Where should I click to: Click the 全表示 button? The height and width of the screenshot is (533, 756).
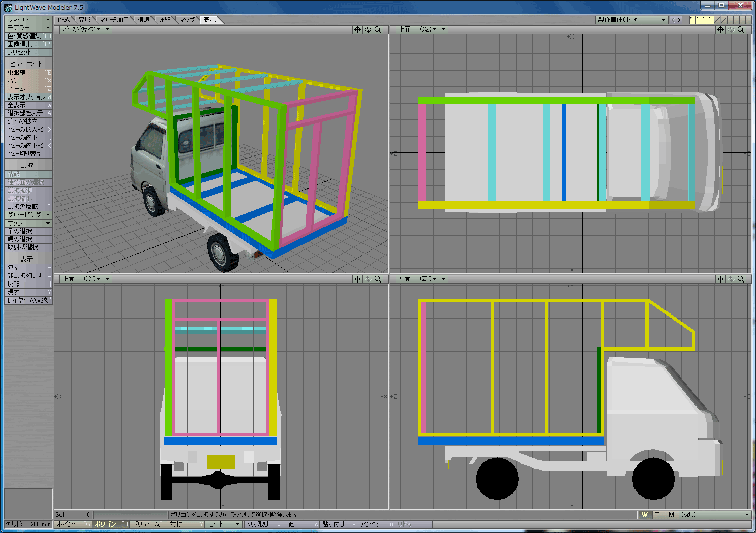click(28, 105)
